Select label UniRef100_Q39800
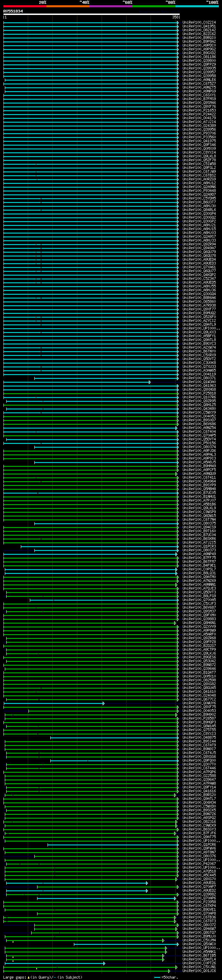The height and width of the screenshot is (980, 222). 199,60
